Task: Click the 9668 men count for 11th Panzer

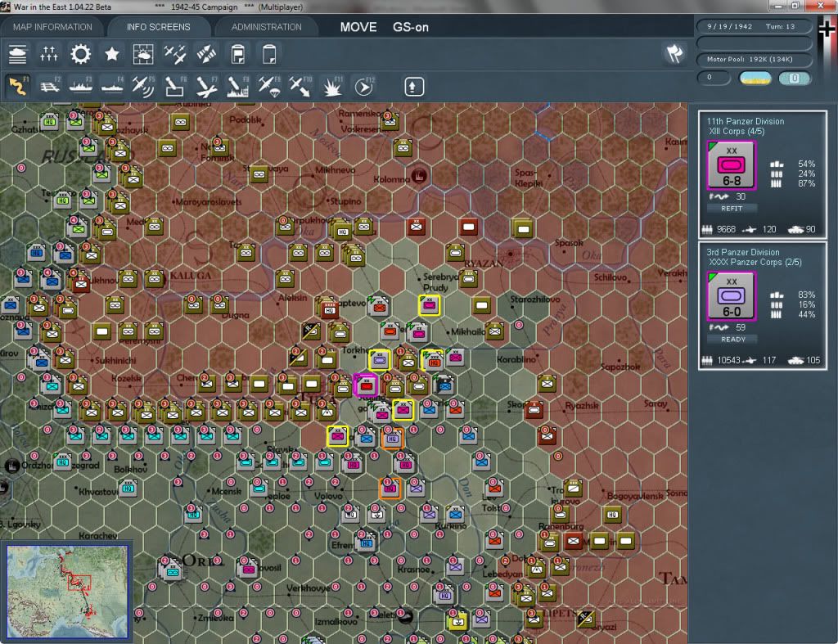Action: pyautogui.click(x=726, y=230)
